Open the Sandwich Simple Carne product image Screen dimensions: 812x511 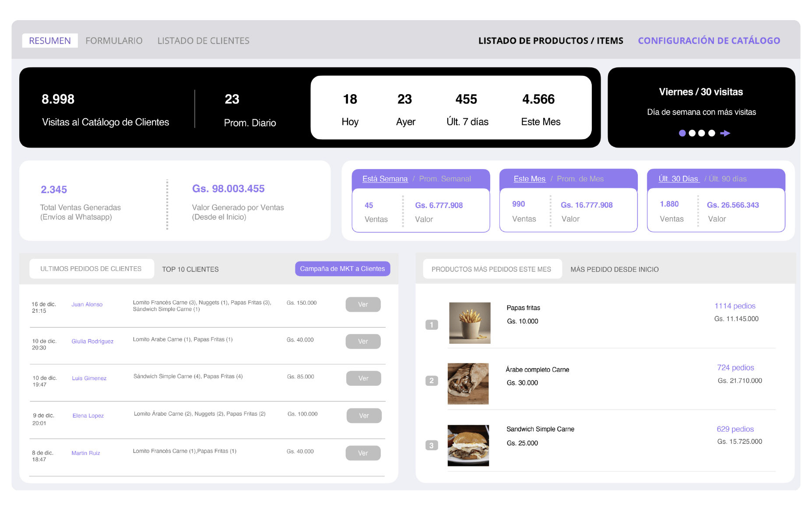[x=468, y=445]
